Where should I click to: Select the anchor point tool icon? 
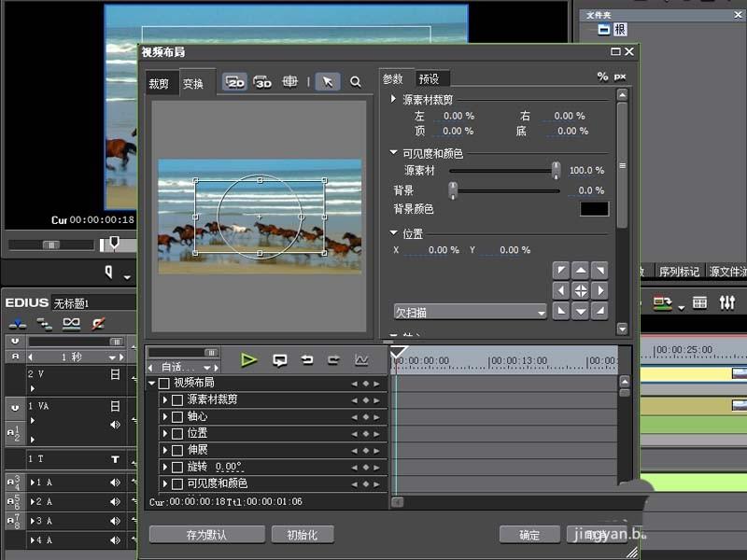291,82
